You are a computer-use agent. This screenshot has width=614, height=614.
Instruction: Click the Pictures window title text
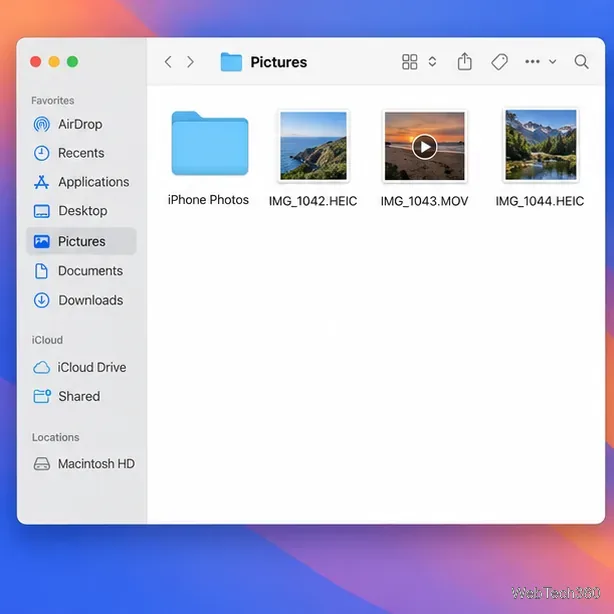(x=279, y=62)
